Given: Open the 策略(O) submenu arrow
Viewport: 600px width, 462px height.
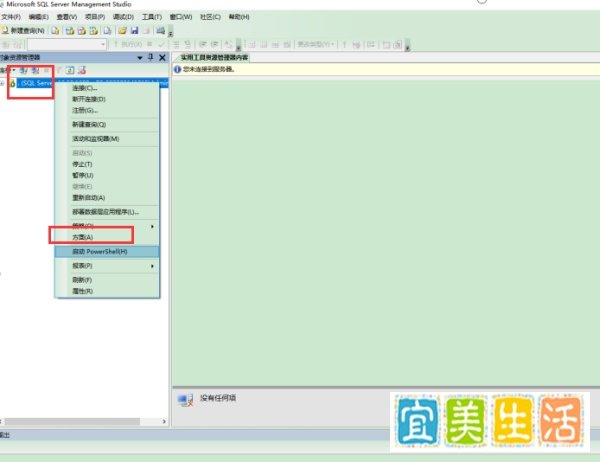Looking at the screenshot, I should tap(152, 226).
